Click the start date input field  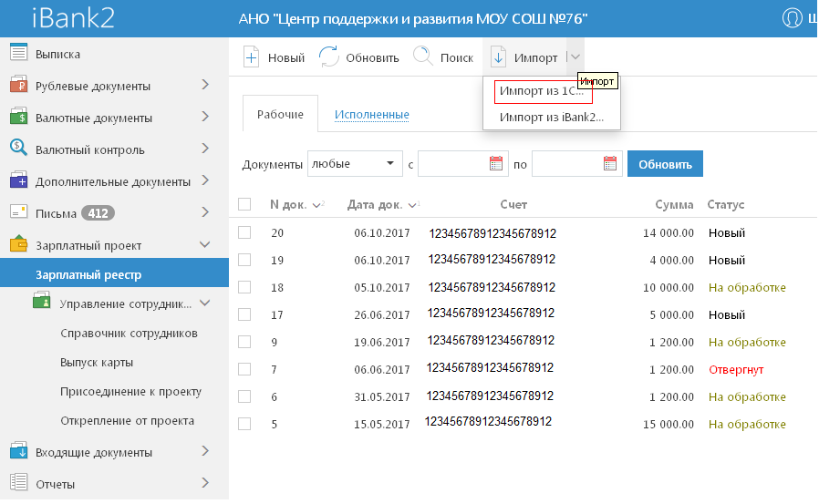pyautogui.click(x=451, y=164)
